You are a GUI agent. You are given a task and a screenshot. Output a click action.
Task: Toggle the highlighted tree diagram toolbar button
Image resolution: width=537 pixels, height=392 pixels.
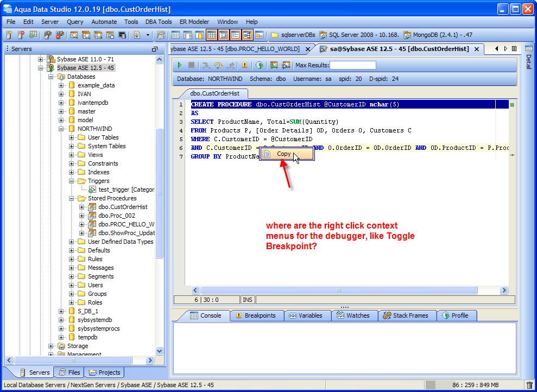pos(247,35)
